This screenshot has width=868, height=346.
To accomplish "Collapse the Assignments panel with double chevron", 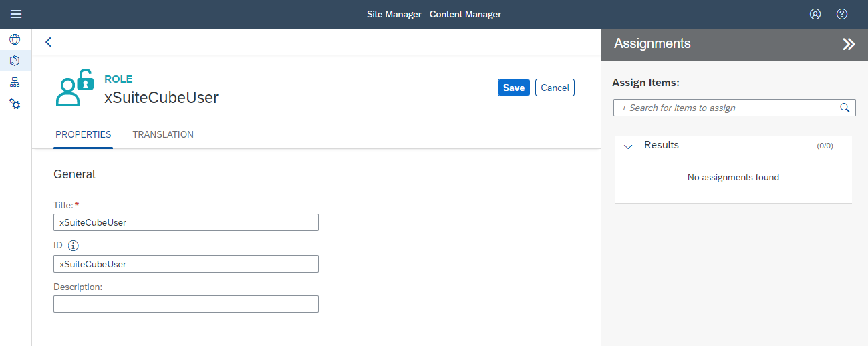I will click(x=848, y=44).
